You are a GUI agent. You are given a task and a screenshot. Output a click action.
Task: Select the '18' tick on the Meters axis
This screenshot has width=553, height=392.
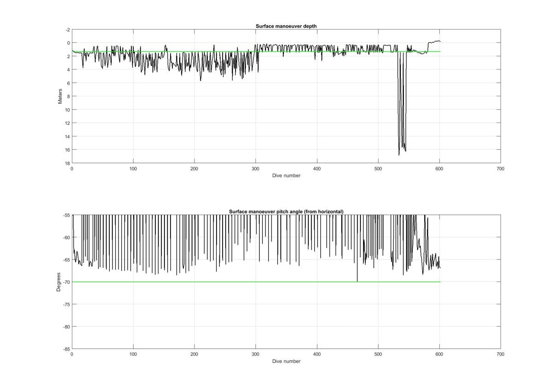point(68,163)
